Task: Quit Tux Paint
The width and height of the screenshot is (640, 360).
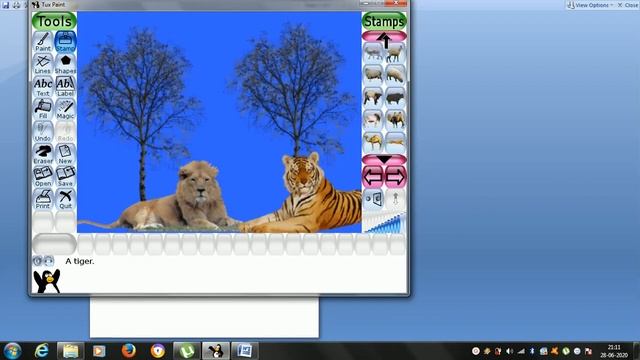Action: click(x=65, y=199)
